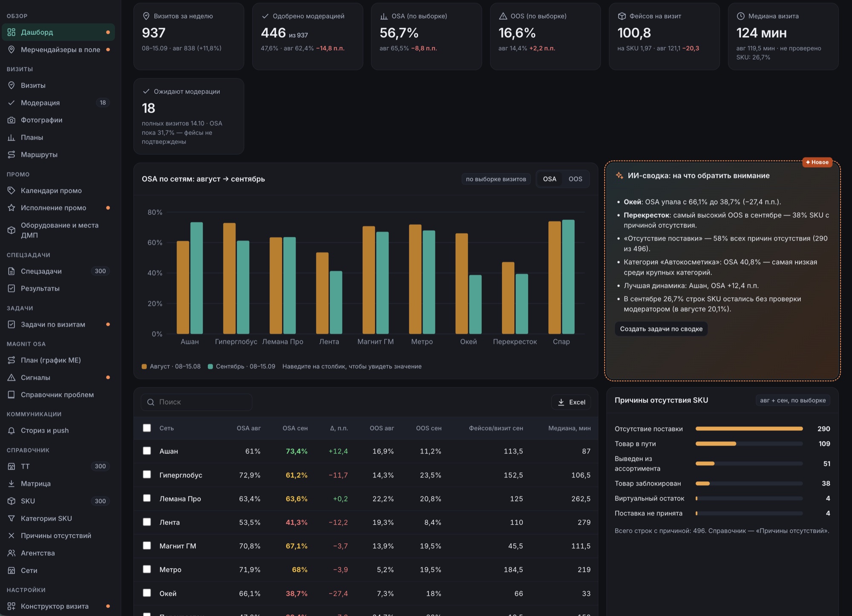The width and height of the screenshot is (852, 616).
Task: Click the Отсутствие поставки progress bar
Action: pyautogui.click(x=749, y=429)
